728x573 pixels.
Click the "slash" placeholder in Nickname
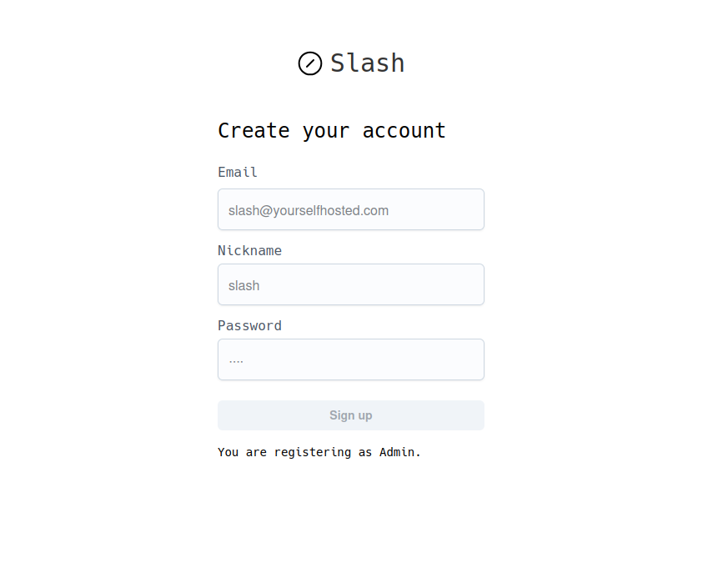(244, 286)
